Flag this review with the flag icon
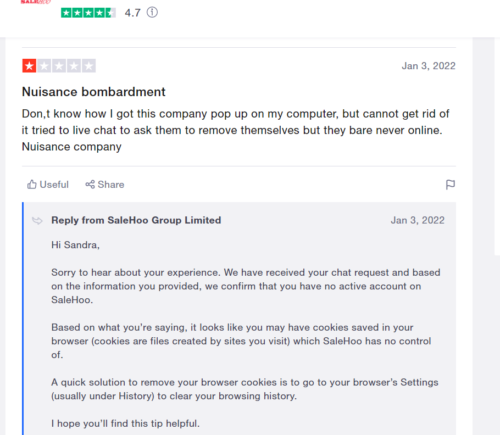Image resolution: width=500 pixels, height=435 pixels. 450,184
